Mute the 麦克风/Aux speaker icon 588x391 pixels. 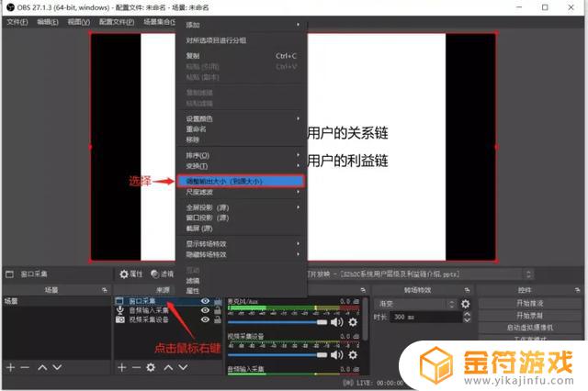pos(336,322)
